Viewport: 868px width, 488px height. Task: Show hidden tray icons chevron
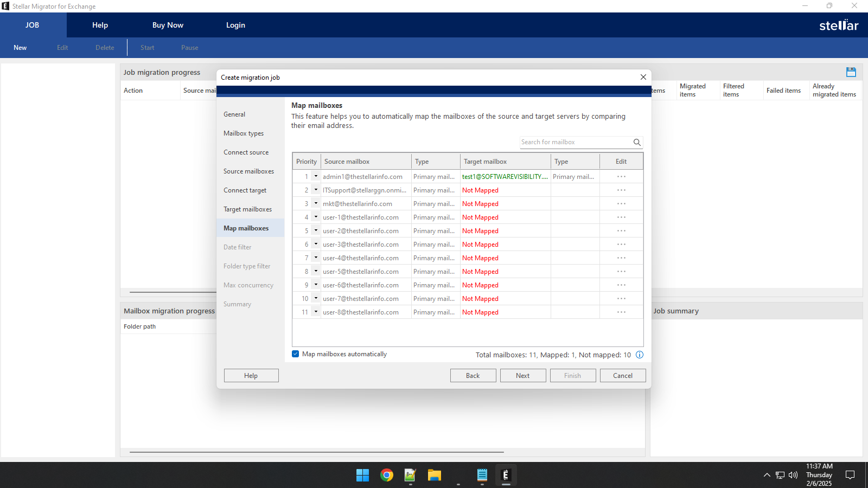(767, 475)
